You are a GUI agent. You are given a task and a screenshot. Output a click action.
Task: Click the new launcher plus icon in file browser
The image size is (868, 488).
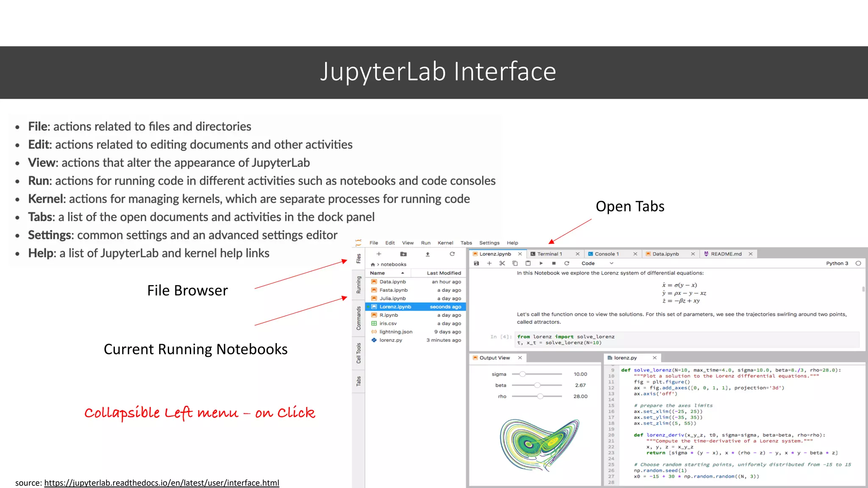(379, 254)
